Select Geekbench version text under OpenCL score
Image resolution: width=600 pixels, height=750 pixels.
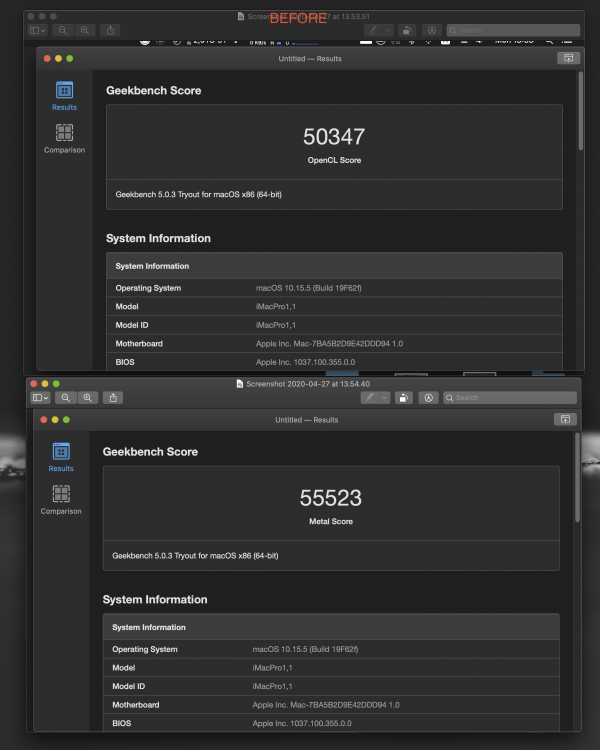[x=199, y=194]
